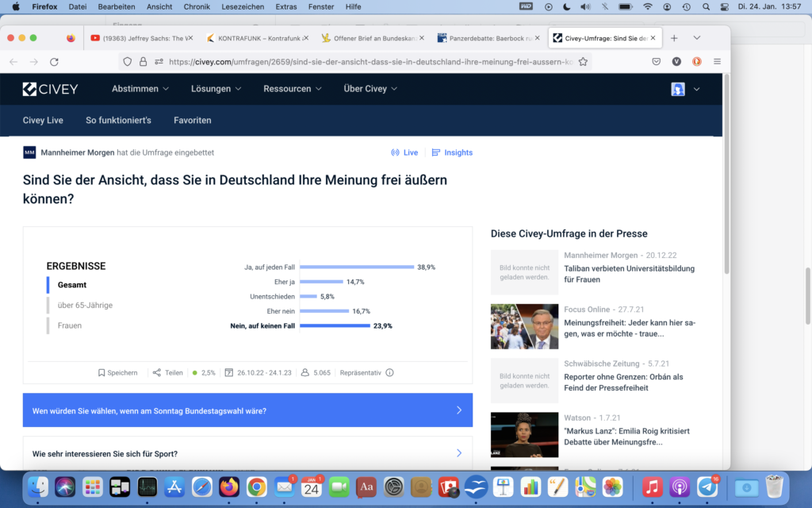The width and height of the screenshot is (812, 508).
Task: Expand the Abstimmen dropdown menu
Action: (140, 89)
